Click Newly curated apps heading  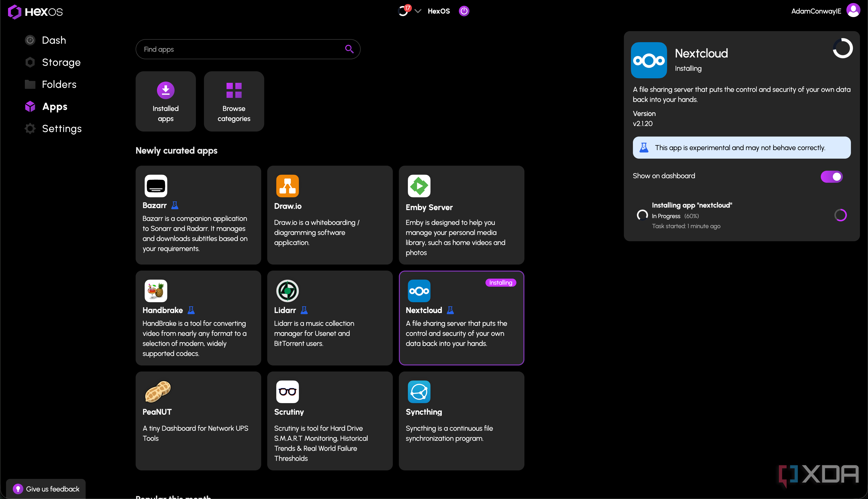pos(176,151)
